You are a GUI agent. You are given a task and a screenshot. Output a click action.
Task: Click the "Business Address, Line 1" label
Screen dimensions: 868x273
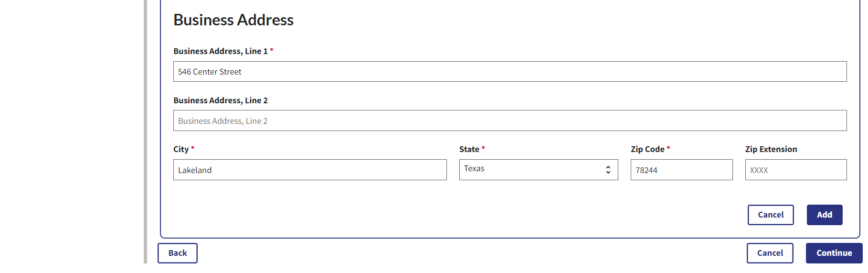[220, 51]
